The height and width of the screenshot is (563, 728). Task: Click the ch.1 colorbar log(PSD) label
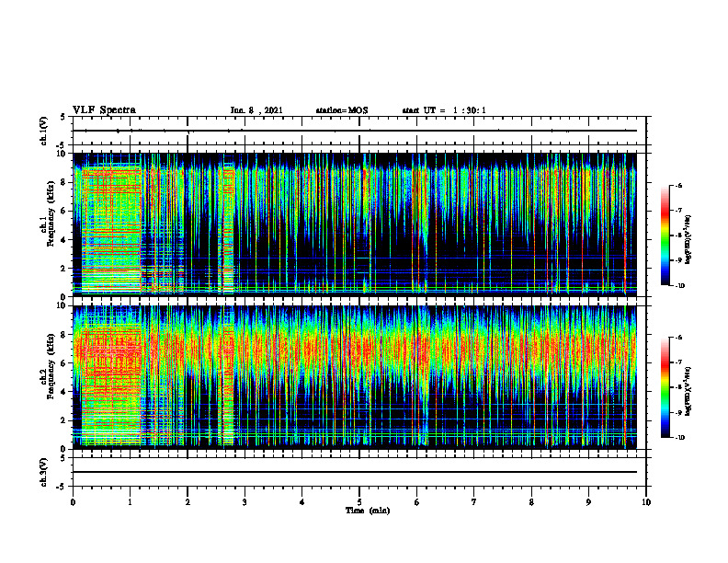688,240
